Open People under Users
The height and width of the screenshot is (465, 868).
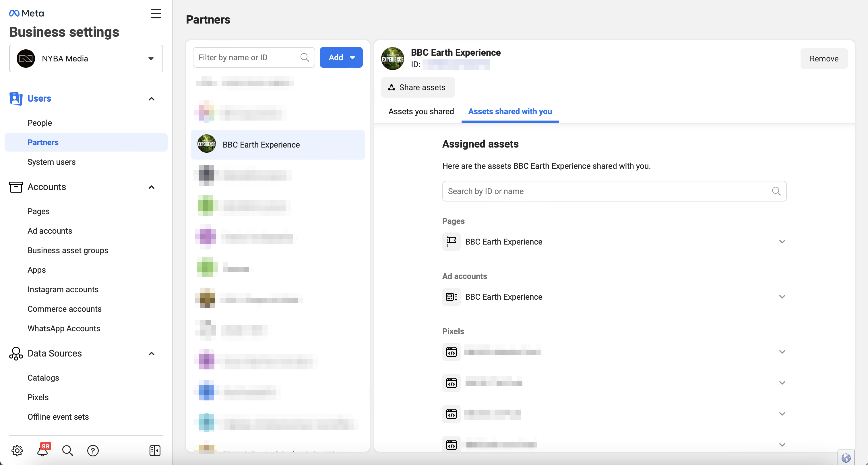pos(39,123)
